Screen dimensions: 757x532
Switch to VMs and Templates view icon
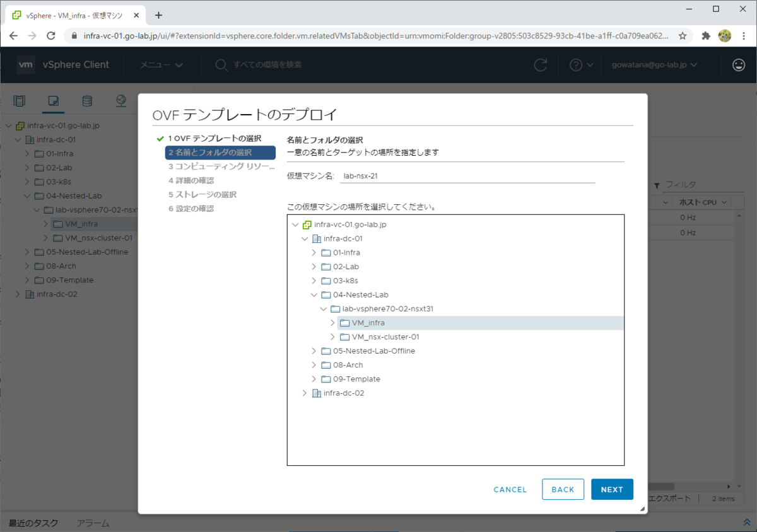pos(54,101)
